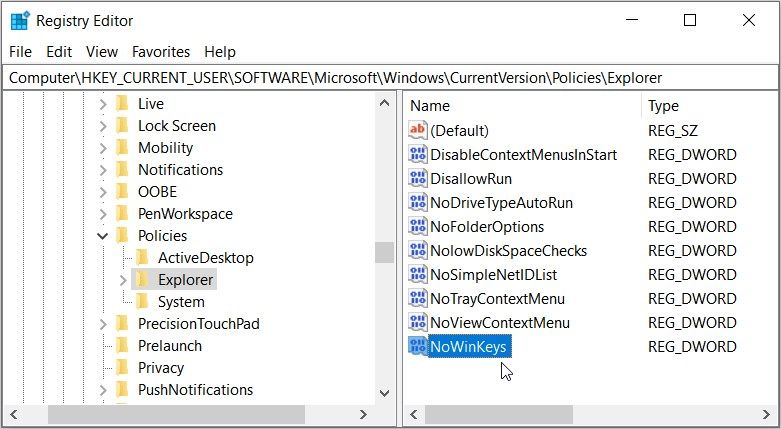Click the DWORD icon beside NoTrayContextMenu
The width and height of the screenshot is (781, 429).
(x=418, y=299)
